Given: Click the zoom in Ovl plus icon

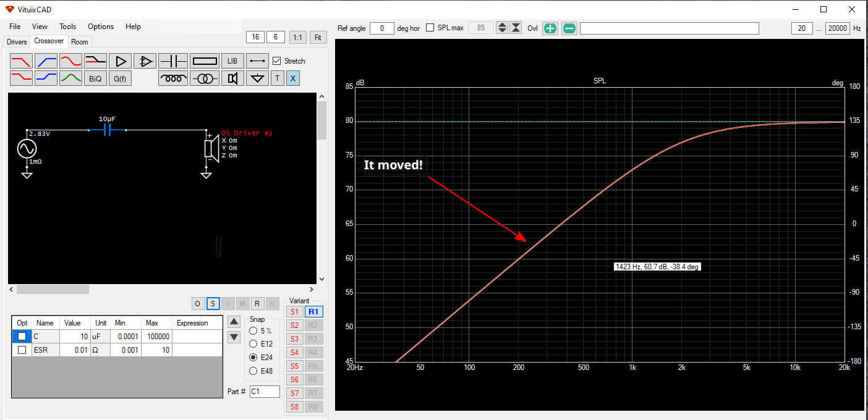Looking at the screenshot, I should tap(550, 28).
